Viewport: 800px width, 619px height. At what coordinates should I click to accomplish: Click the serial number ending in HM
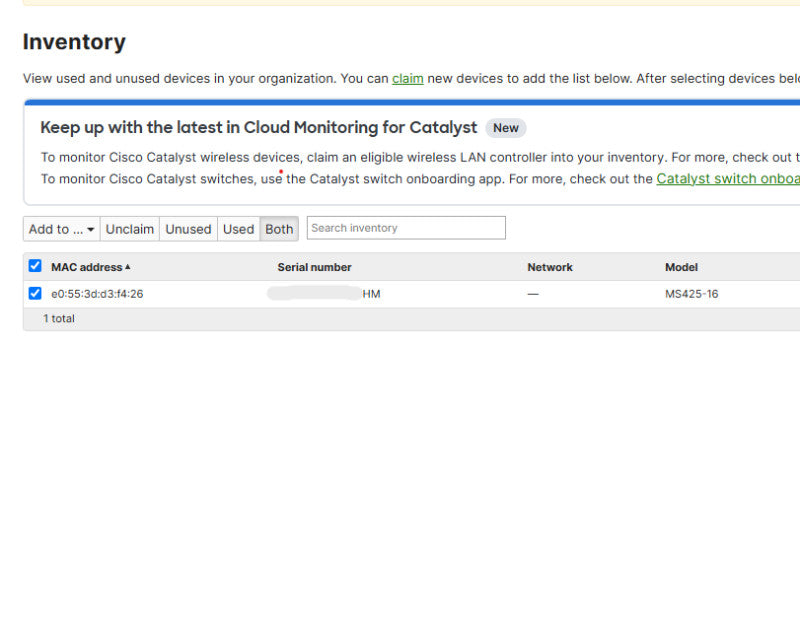tap(323, 294)
